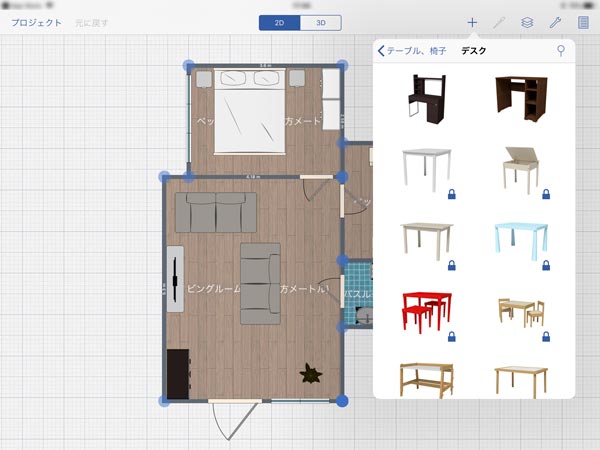Tap lock icon on red table set
Image resolution: width=600 pixels, height=450 pixels.
coord(451,337)
